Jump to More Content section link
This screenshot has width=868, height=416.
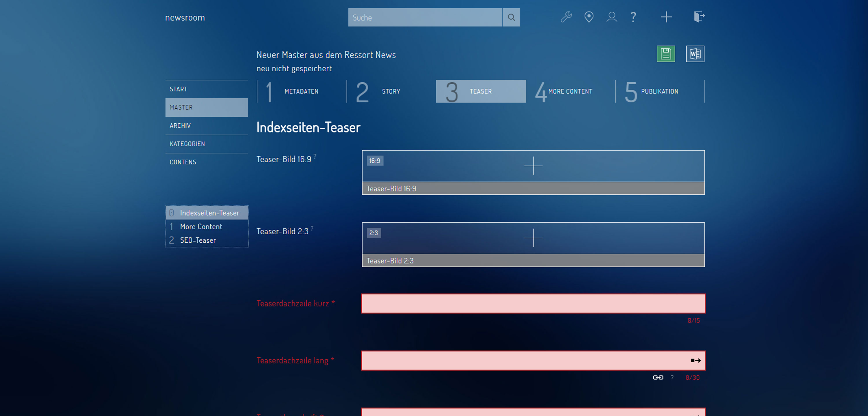[201, 226]
